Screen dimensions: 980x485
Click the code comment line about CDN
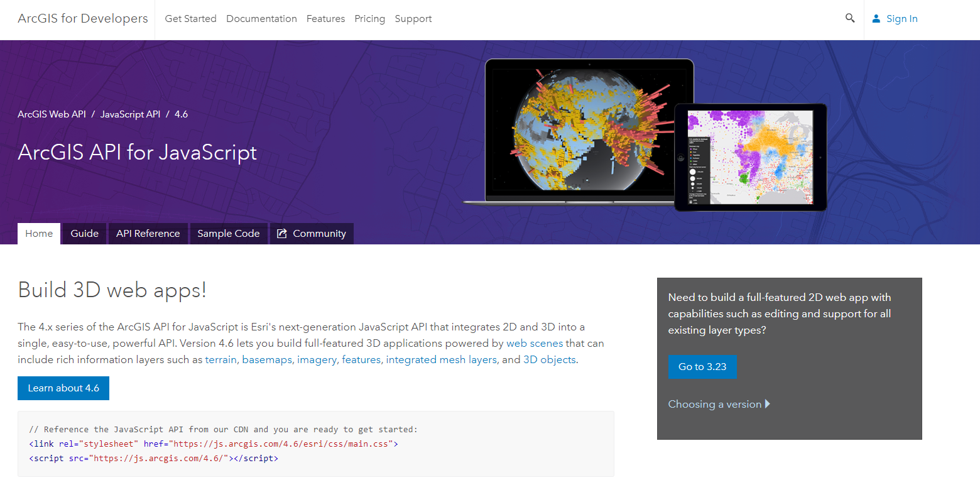tap(223, 430)
